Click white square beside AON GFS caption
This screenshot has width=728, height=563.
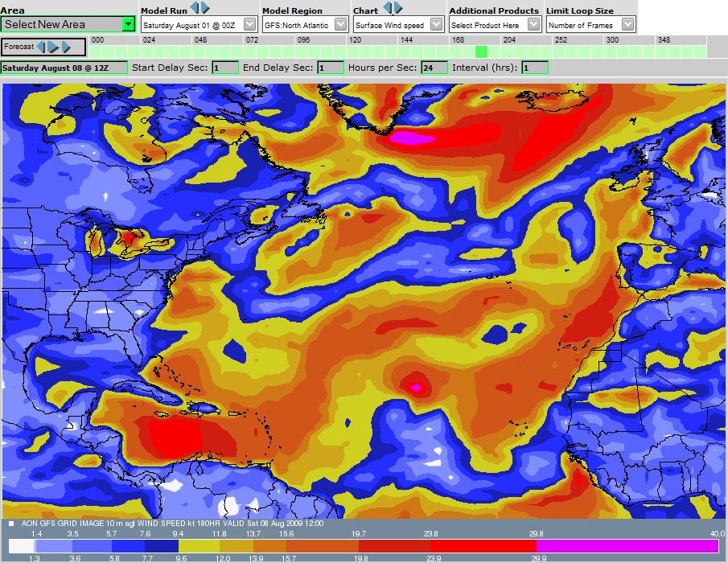[10, 523]
